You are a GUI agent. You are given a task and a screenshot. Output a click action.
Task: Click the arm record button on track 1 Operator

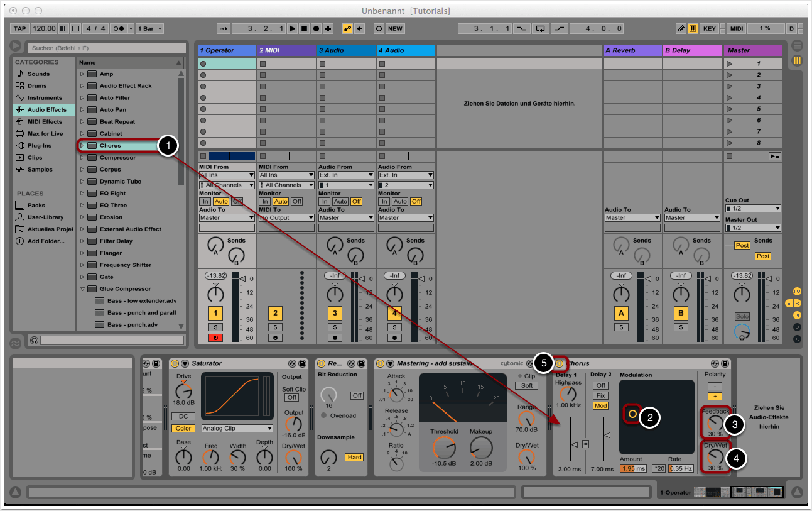pos(215,338)
